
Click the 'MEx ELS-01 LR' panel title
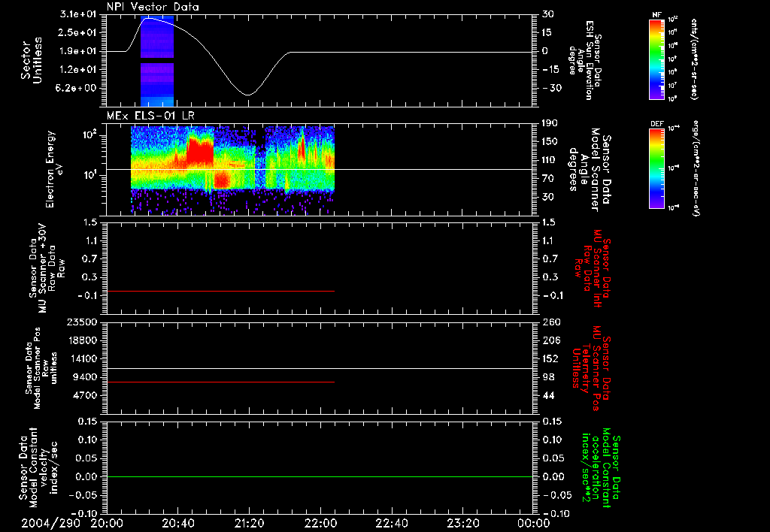point(150,116)
